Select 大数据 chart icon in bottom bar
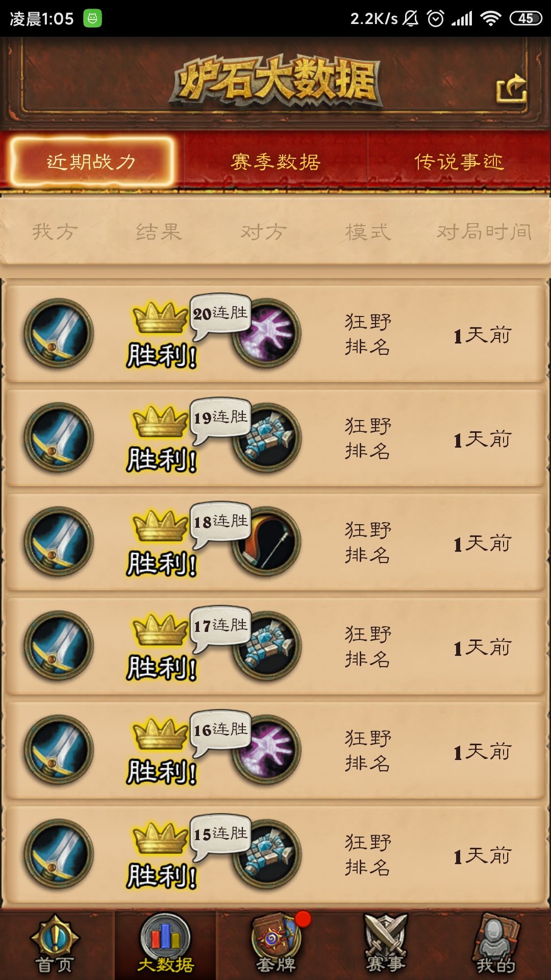 coord(165,944)
